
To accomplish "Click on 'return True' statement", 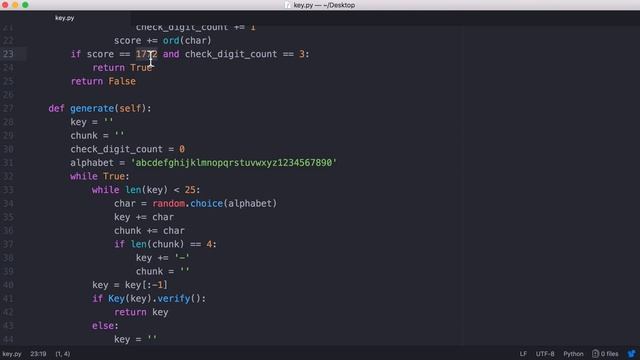I will 122,68.
